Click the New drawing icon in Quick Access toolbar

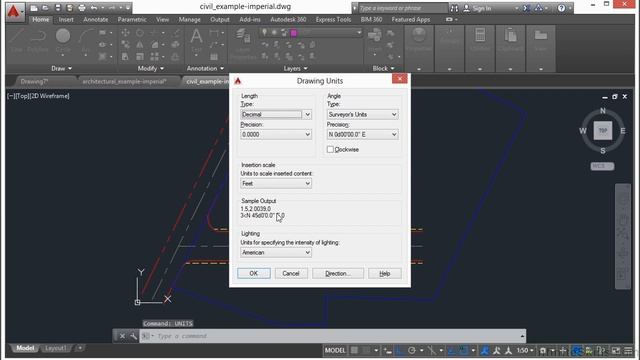click(x=34, y=8)
